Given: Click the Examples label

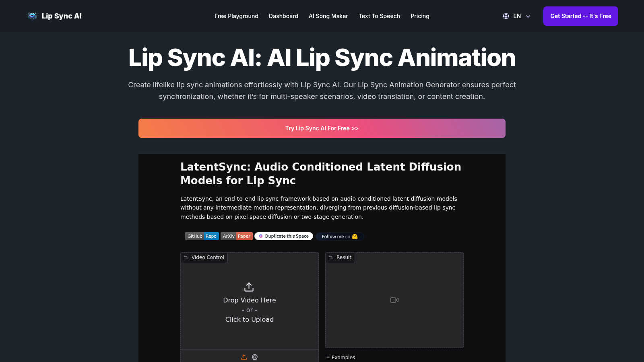Looking at the screenshot, I should (343, 358).
